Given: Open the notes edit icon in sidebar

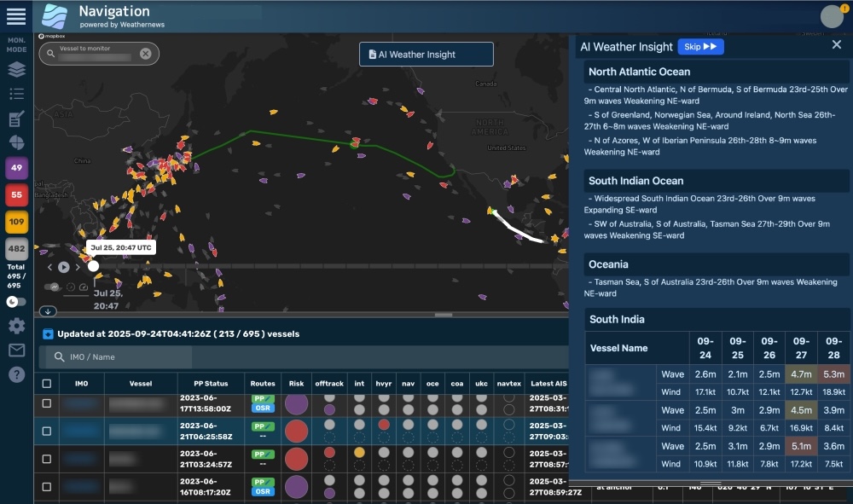Looking at the screenshot, I should tap(16, 119).
